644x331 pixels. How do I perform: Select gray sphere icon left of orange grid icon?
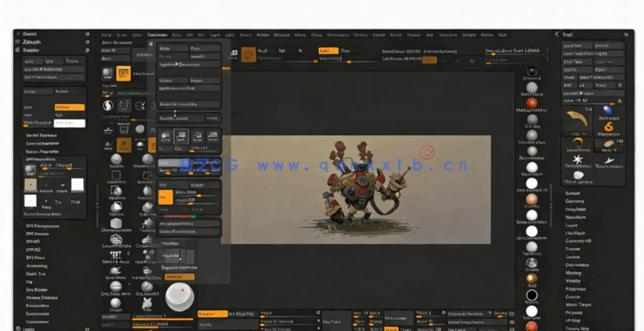tap(107, 74)
